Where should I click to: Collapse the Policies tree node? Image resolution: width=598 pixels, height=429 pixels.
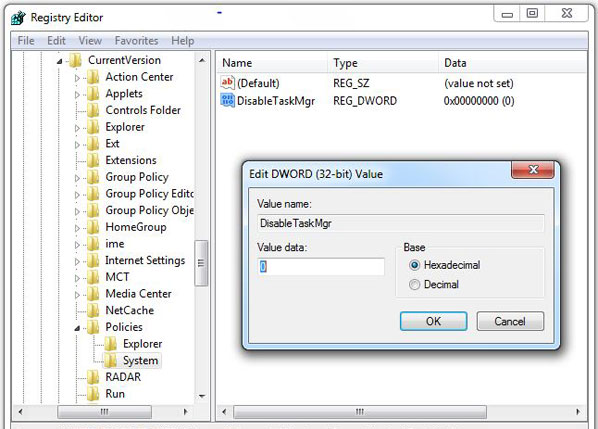[77, 328]
